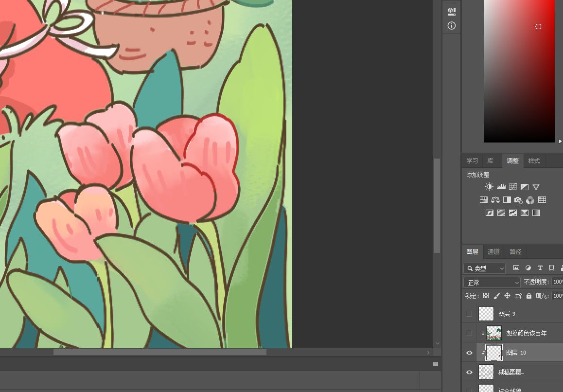The width and height of the screenshot is (563, 392).
Task: Click the layer name 图层 9
Action: coord(507,314)
